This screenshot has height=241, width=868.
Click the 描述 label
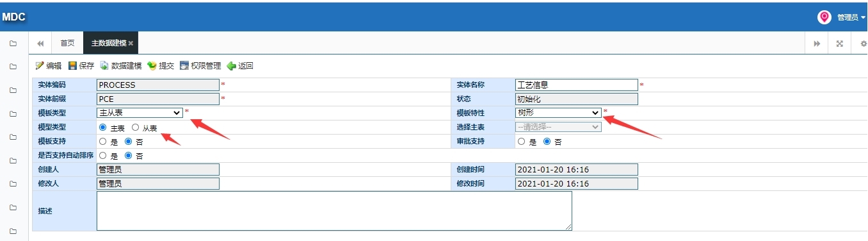point(45,211)
